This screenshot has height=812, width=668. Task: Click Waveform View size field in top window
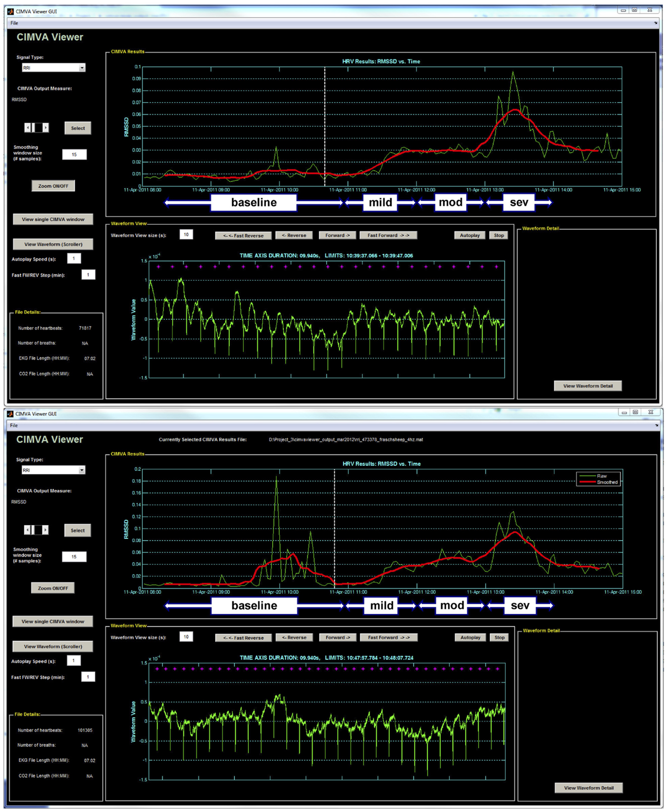click(186, 234)
